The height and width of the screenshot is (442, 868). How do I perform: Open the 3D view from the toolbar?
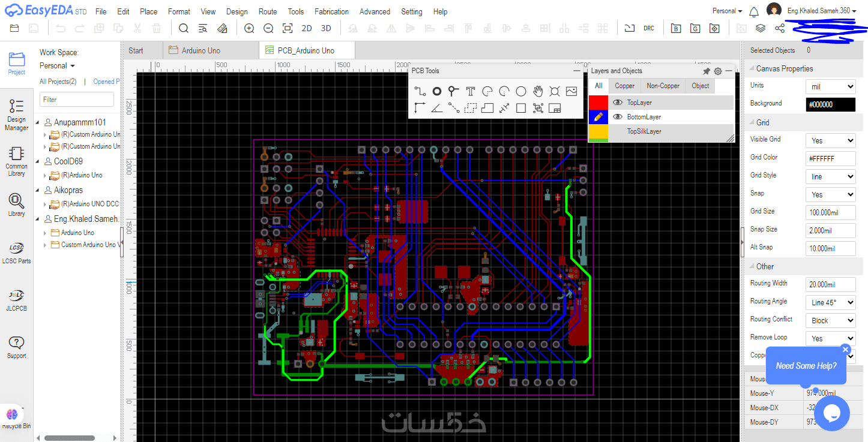326,28
